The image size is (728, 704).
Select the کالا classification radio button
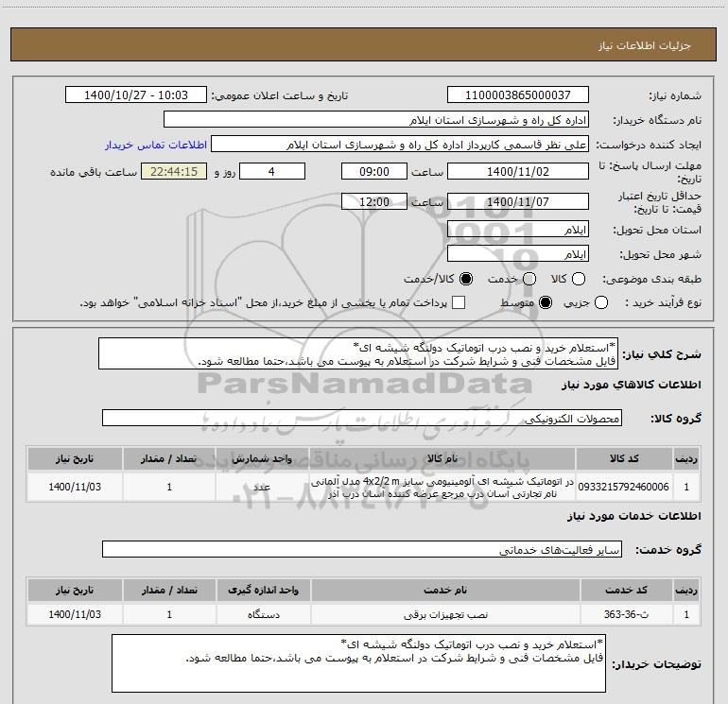tap(579, 279)
